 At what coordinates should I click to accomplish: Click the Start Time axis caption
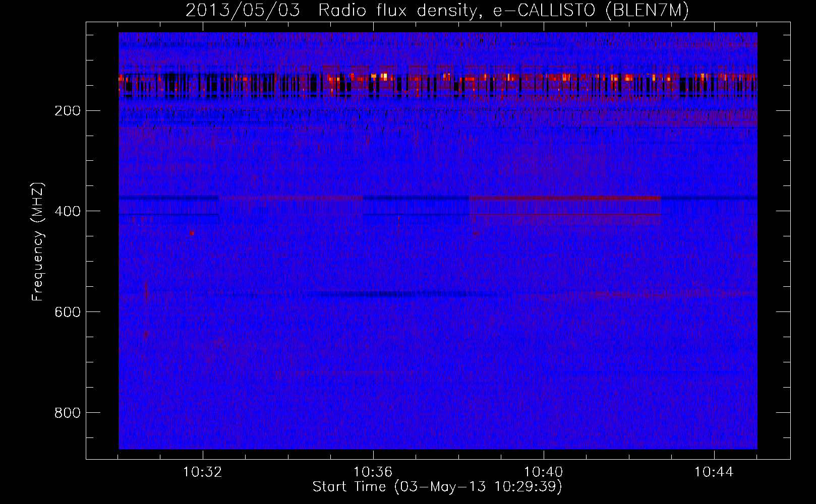point(437,487)
